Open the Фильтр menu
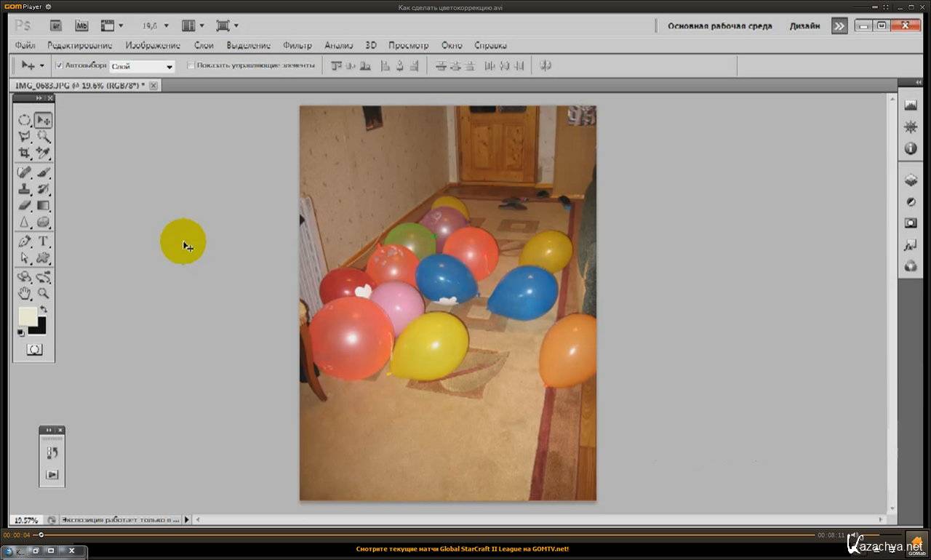The image size is (931, 560). tap(297, 45)
